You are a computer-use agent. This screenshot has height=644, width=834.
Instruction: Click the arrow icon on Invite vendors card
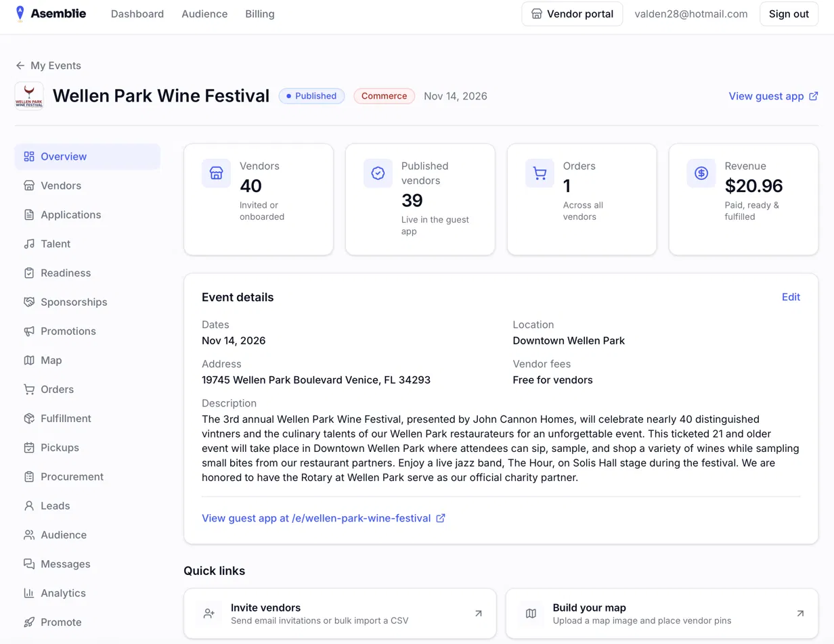pos(478,614)
